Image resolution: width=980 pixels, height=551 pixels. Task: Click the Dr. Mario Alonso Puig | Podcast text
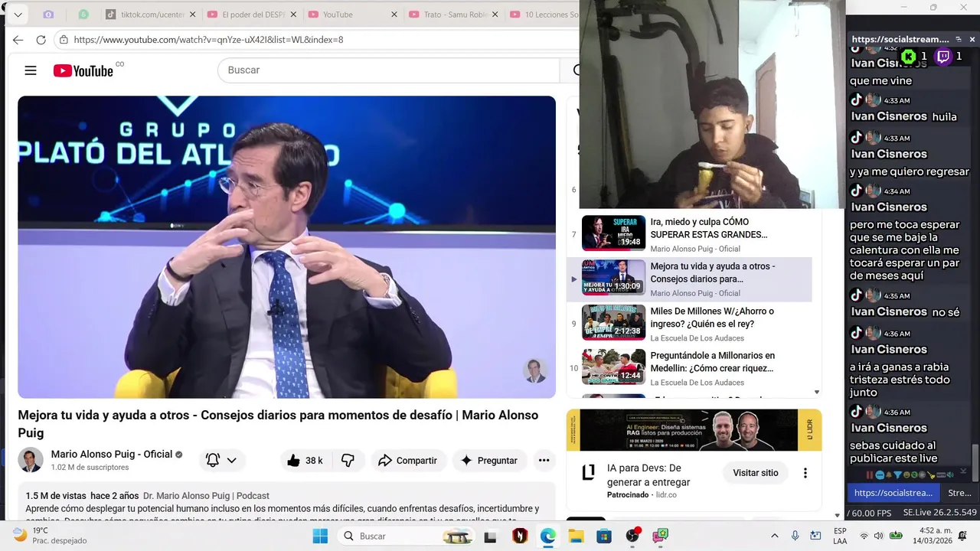coord(206,496)
